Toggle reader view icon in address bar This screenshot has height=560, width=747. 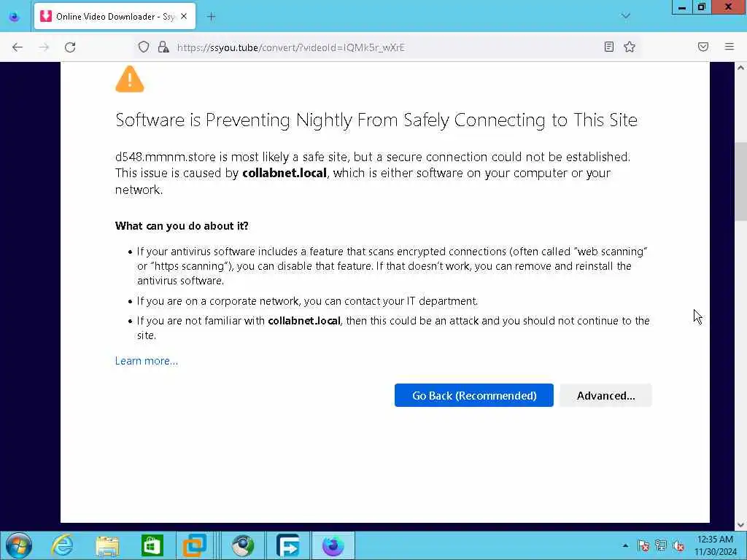click(608, 47)
